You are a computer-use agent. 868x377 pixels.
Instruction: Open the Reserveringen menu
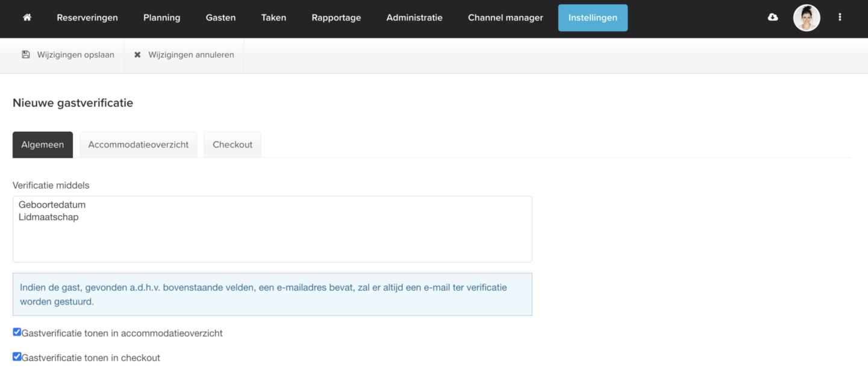click(x=87, y=17)
